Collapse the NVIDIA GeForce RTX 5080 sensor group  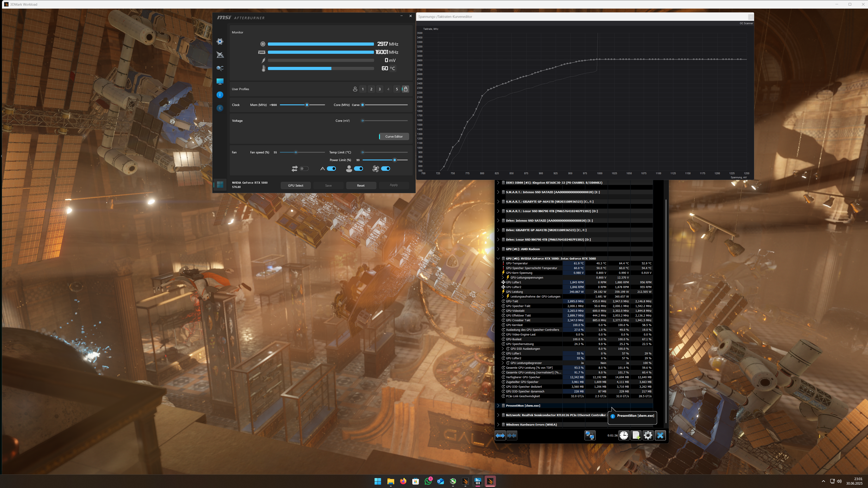pos(498,259)
